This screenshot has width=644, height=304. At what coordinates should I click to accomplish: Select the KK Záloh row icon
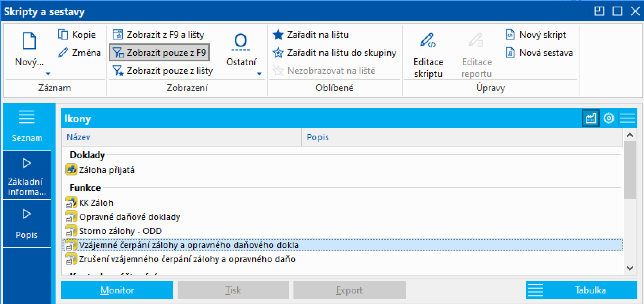click(x=71, y=202)
